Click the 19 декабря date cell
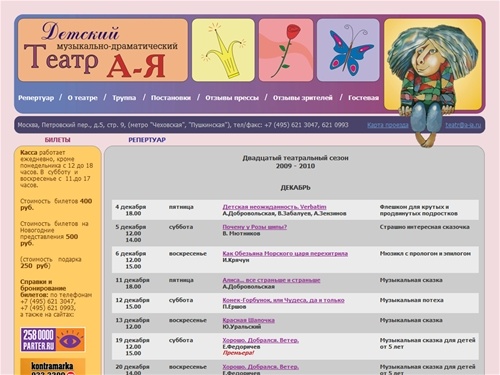Viewport: 500px width, 375px height. click(132, 347)
